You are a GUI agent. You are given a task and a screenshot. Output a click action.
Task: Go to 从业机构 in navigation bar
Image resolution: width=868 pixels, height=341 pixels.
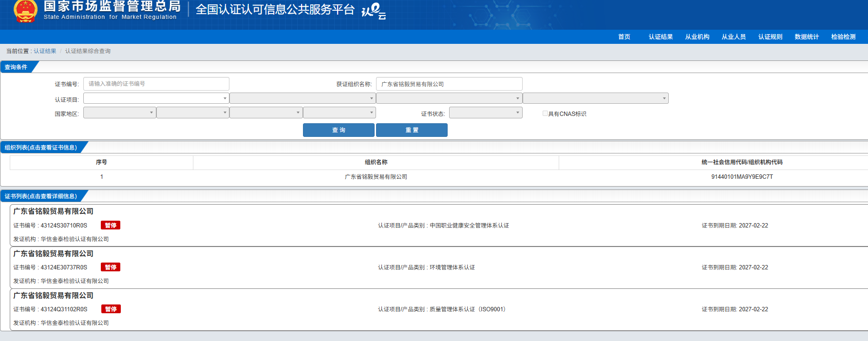point(697,37)
